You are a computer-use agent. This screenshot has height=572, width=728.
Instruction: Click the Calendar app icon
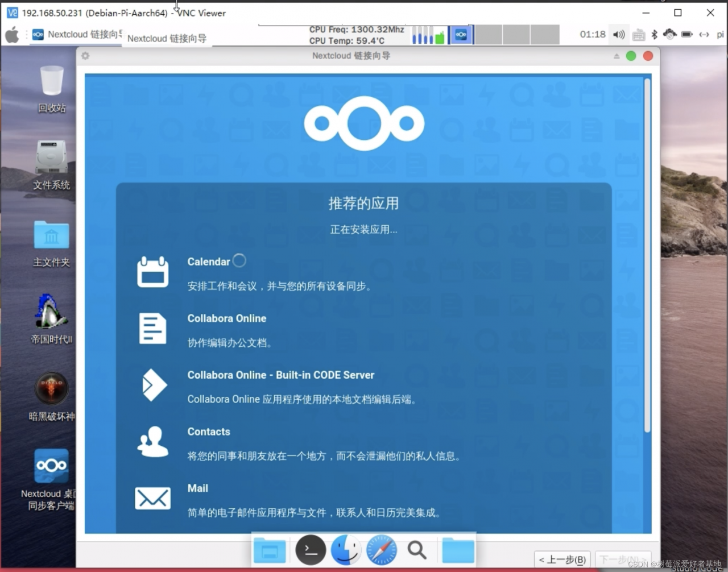click(153, 271)
